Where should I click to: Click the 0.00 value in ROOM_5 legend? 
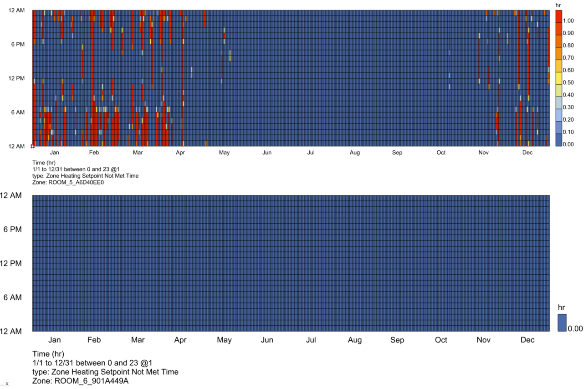point(568,144)
